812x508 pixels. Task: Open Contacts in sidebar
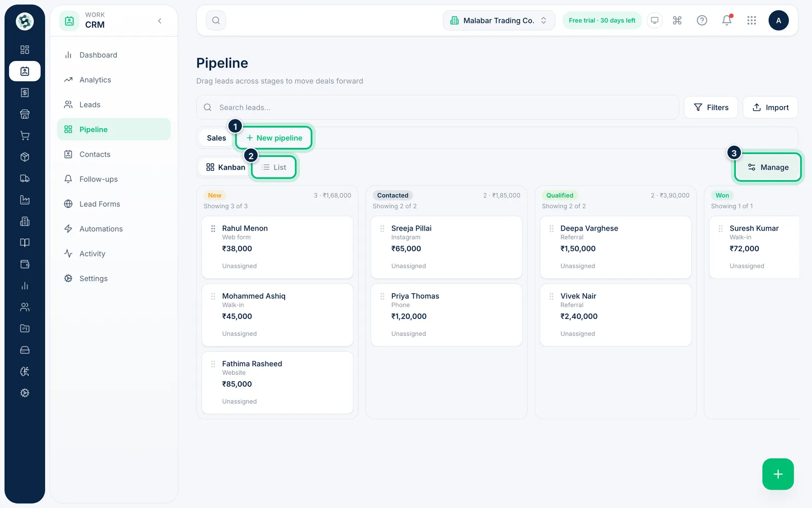tap(114, 154)
